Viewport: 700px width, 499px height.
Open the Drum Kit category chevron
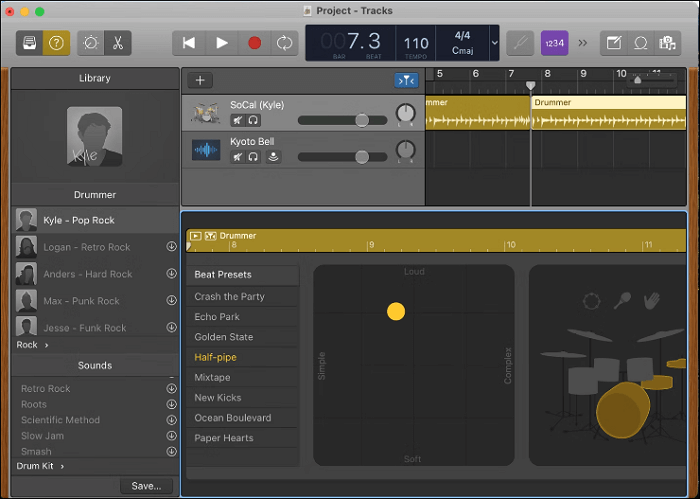62,466
